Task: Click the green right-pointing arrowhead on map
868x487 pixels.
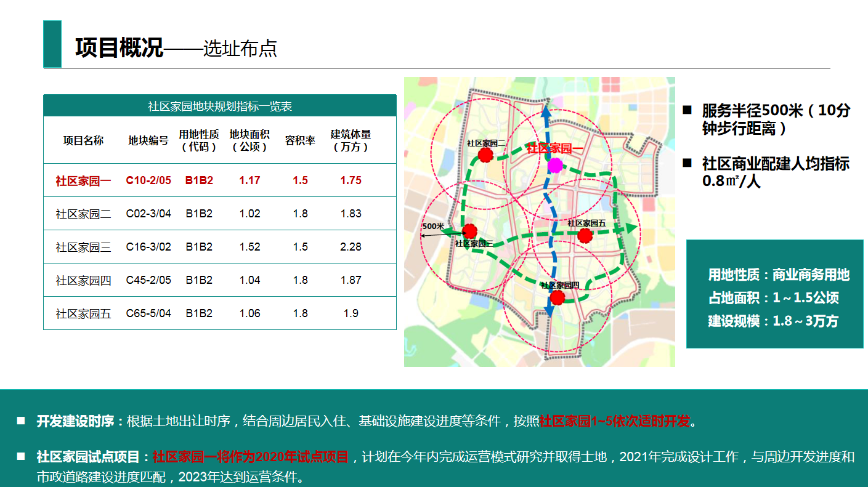Action: 631,228
